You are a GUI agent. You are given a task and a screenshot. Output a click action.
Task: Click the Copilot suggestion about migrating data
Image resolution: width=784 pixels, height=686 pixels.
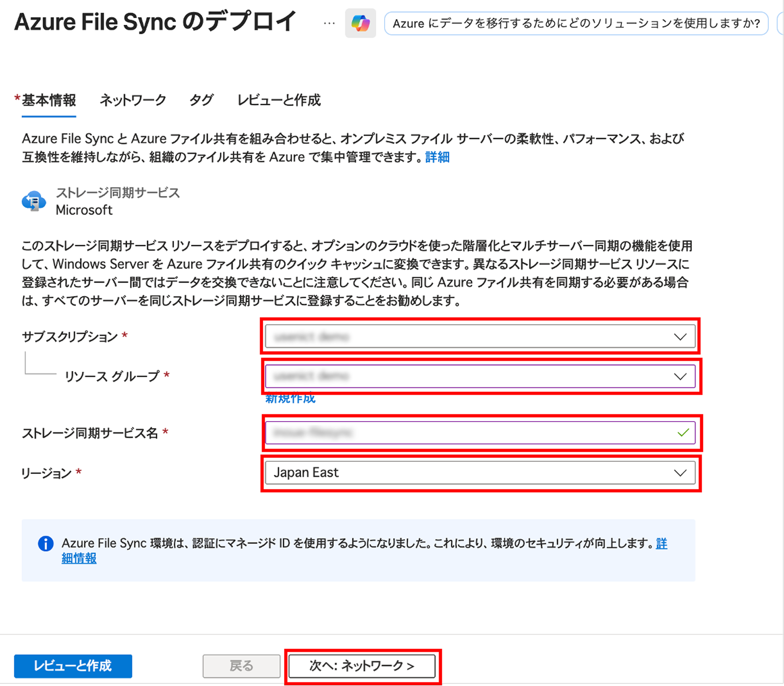click(x=576, y=24)
